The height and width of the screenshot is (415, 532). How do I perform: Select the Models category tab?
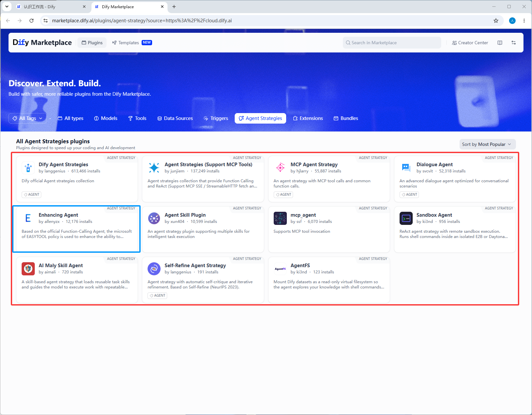pyautogui.click(x=106, y=118)
